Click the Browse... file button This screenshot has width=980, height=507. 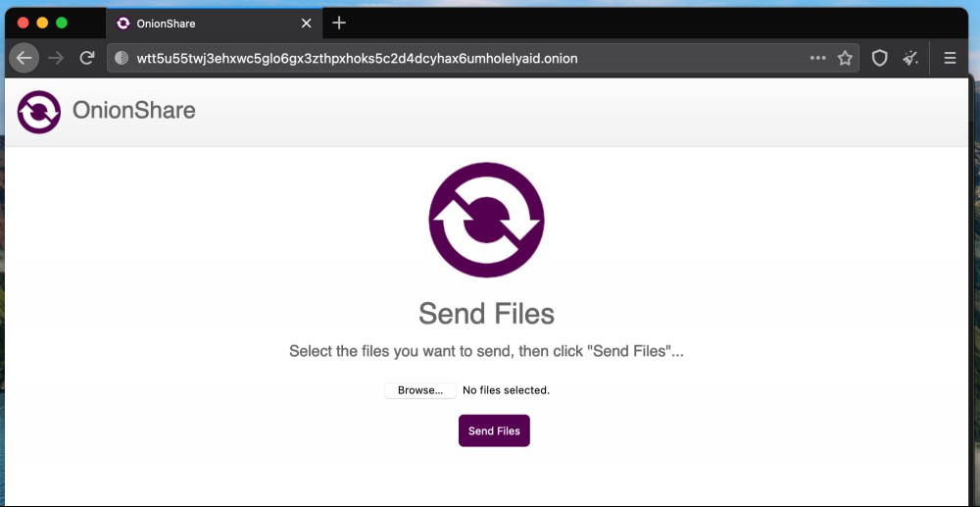click(x=420, y=390)
